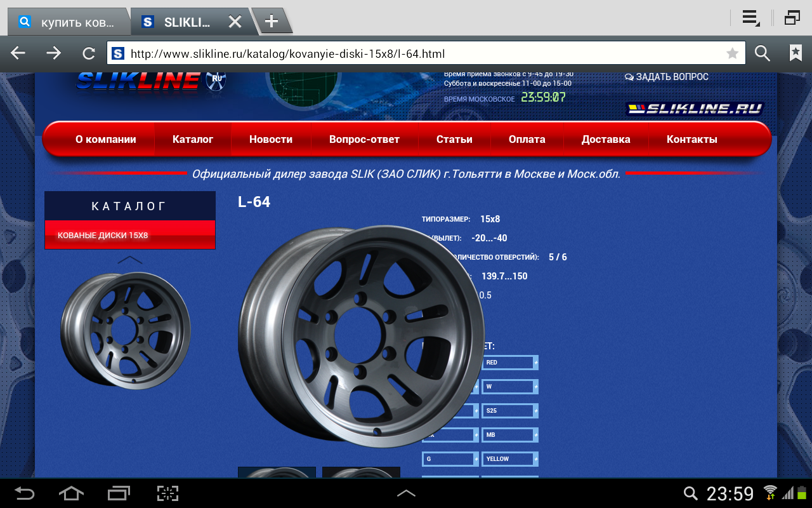Tap the browser forward arrow
The image size is (812, 508).
point(54,53)
